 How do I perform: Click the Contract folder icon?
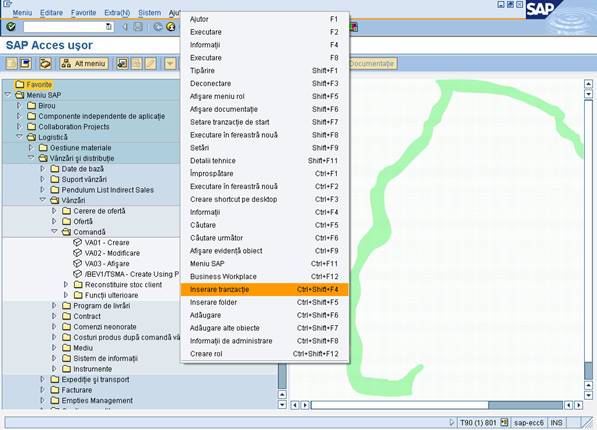(x=67, y=316)
